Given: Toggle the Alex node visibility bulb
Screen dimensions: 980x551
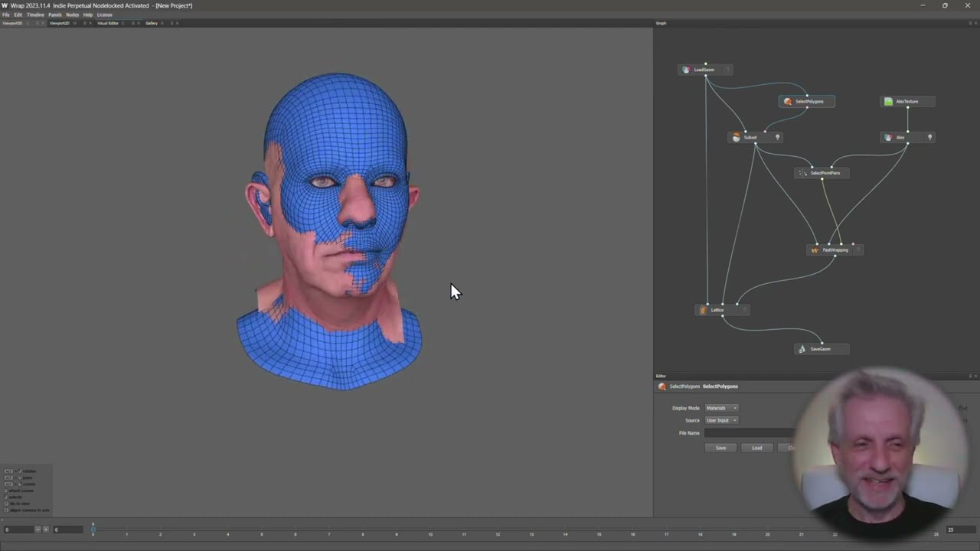Looking at the screenshot, I should click(929, 137).
